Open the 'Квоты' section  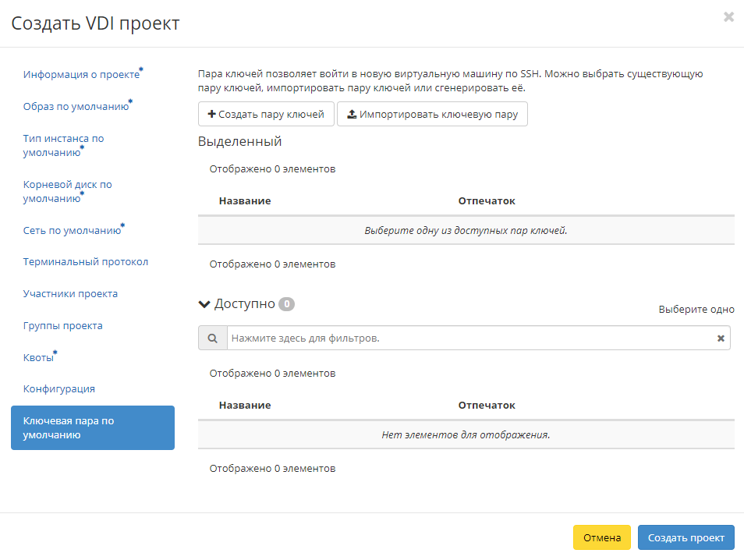(x=38, y=356)
